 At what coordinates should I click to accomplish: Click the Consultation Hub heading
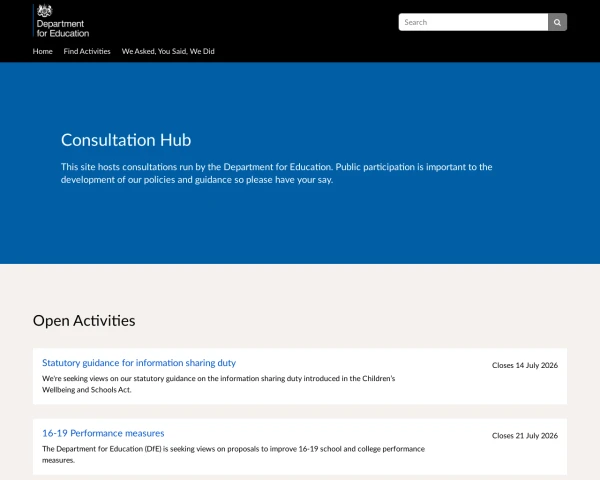tap(126, 140)
